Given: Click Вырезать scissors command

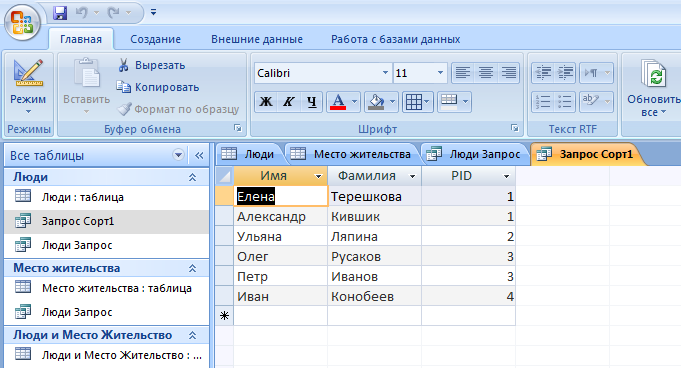Looking at the screenshot, I should 151,65.
